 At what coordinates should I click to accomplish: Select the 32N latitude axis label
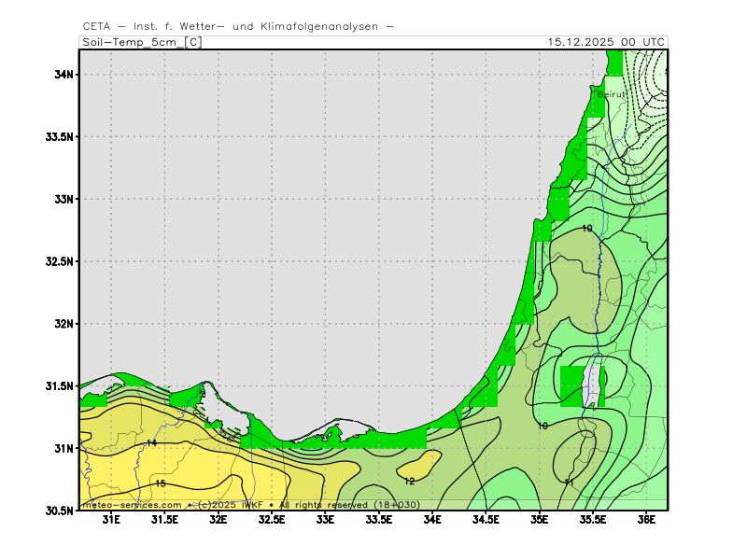[x=63, y=324]
